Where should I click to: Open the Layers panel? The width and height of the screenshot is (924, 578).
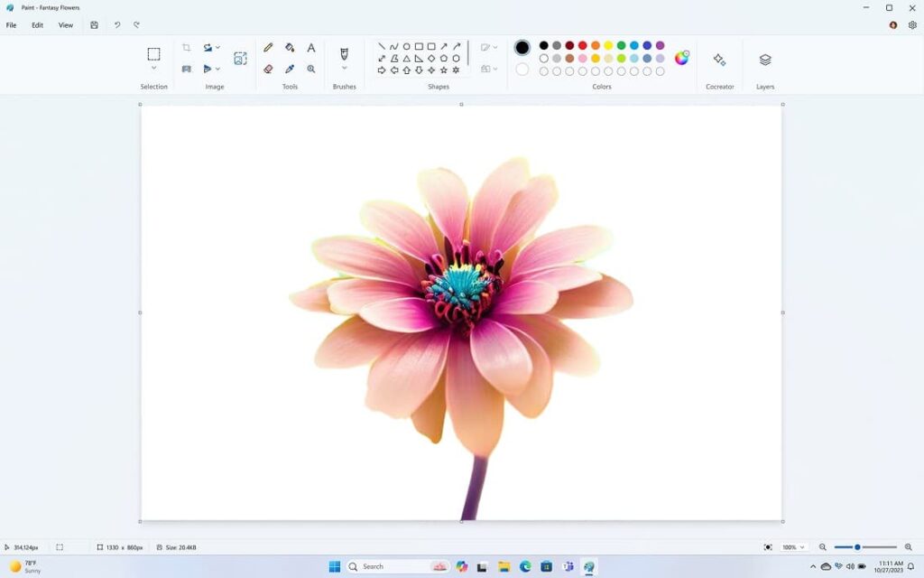point(764,59)
